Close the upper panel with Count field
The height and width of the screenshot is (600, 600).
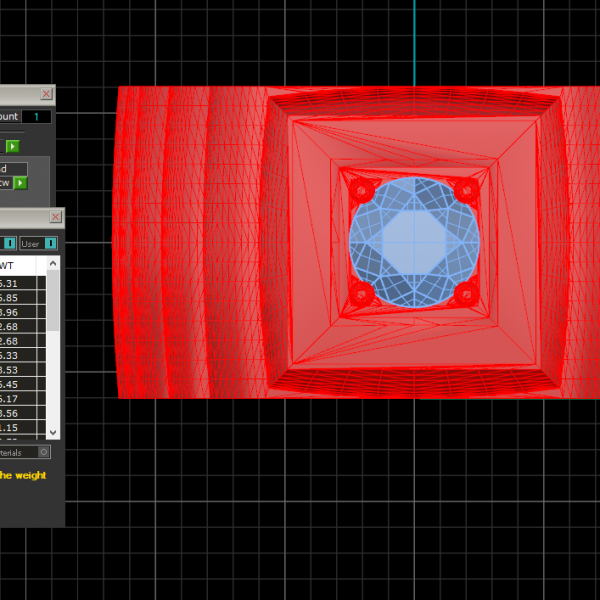(x=46, y=93)
